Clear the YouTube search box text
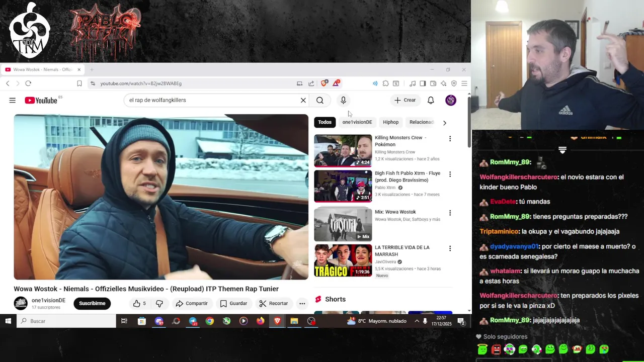The height and width of the screenshot is (362, 644). pyautogui.click(x=303, y=100)
